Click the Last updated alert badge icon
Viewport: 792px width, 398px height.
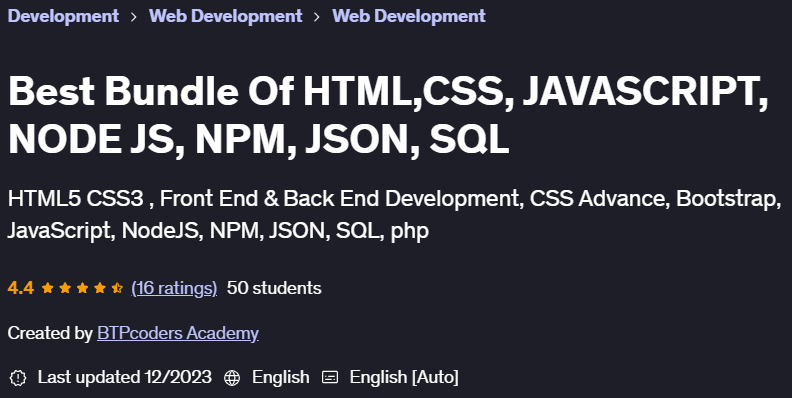18,378
